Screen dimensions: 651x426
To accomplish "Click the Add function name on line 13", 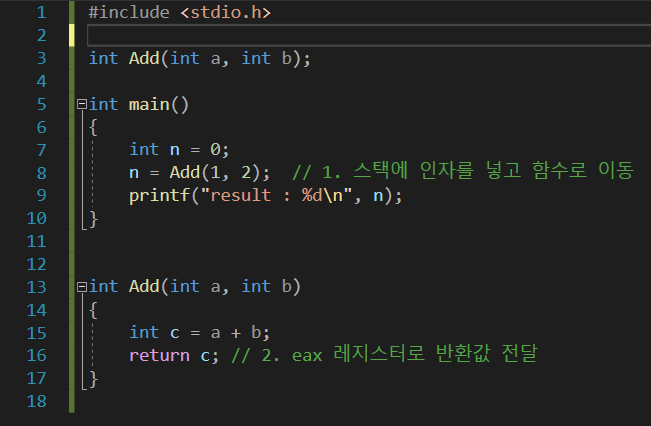I will tap(144, 286).
